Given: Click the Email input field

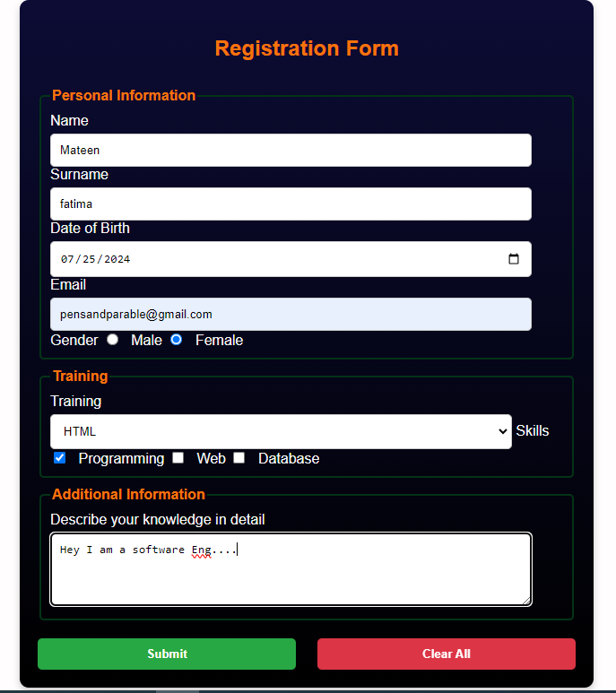Looking at the screenshot, I should (x=291, y=314).
